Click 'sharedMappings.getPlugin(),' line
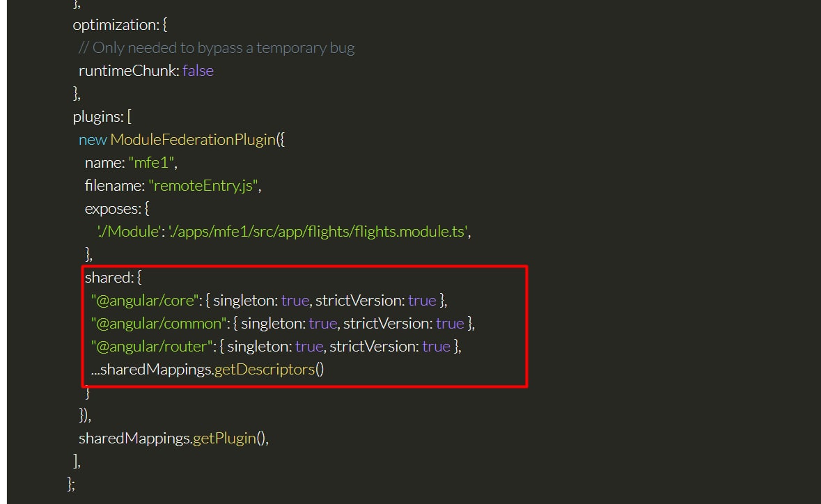This screenshot has height=504, width=821. tap(174, 438)
